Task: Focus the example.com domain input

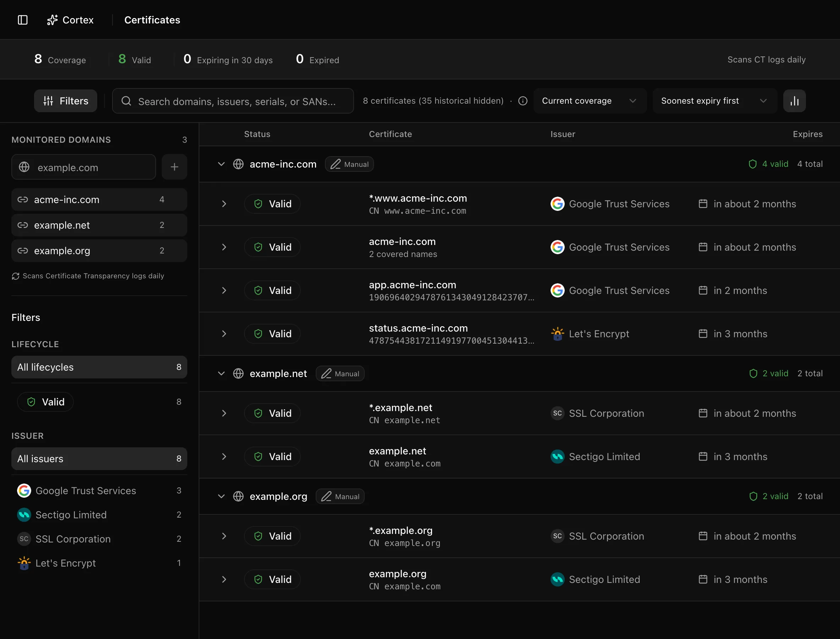Action: click(x=84, y=167)
